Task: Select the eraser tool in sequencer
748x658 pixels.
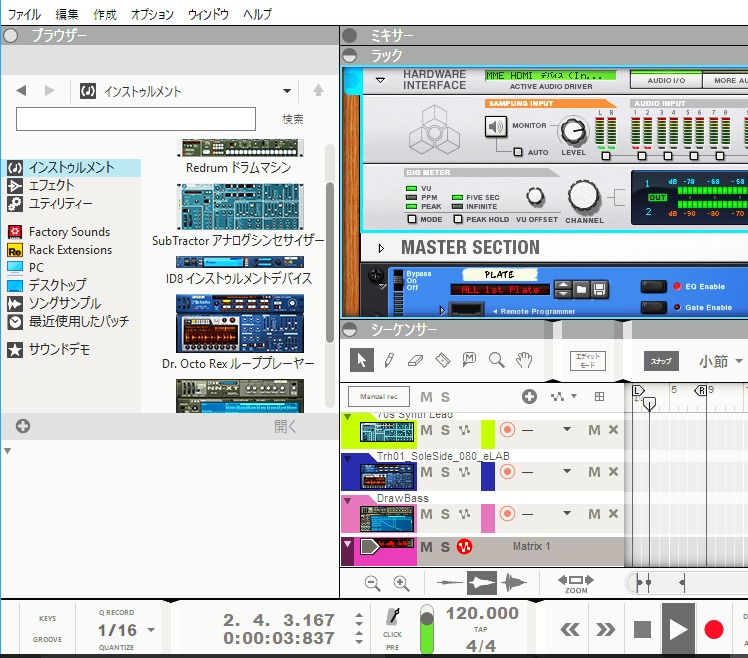Action: coord(416,360)
